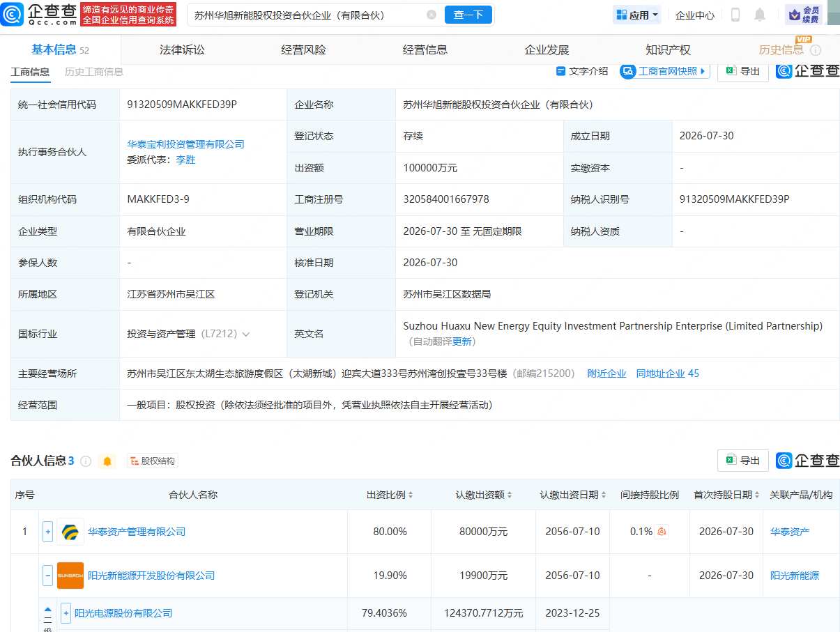
Task: Switch to 经营风险 tab
Action: (303, 50)
